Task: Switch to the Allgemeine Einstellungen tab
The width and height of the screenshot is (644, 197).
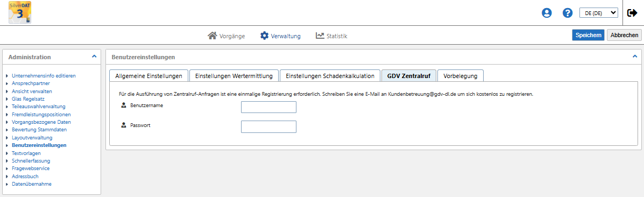Action: pos(148,76)
